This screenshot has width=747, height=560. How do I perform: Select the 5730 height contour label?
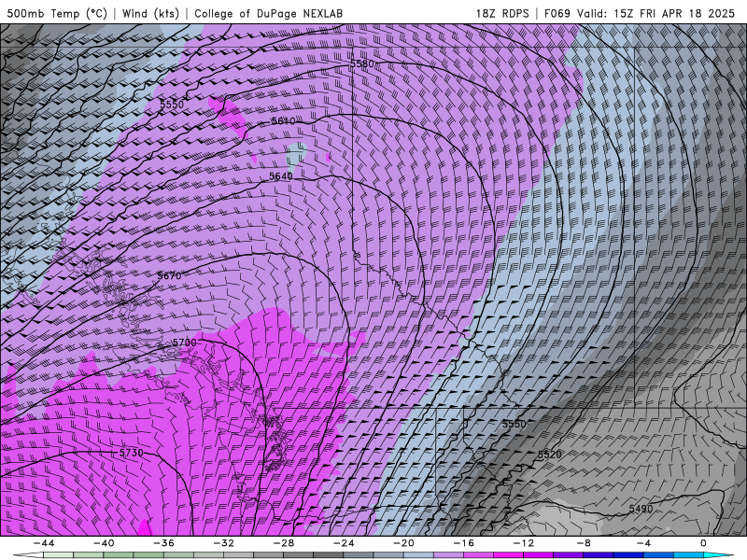point(131,453)
